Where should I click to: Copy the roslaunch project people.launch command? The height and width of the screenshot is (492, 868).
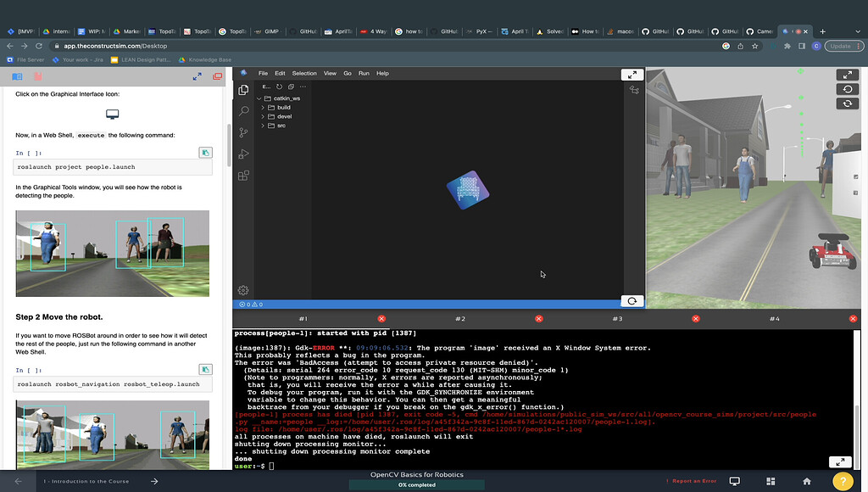coord(205,153)
